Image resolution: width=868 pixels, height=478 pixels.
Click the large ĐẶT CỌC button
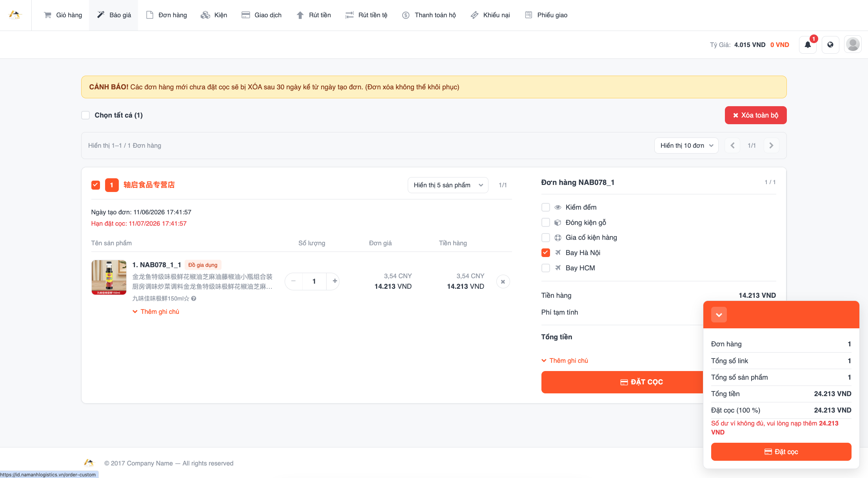click(622, 382)
